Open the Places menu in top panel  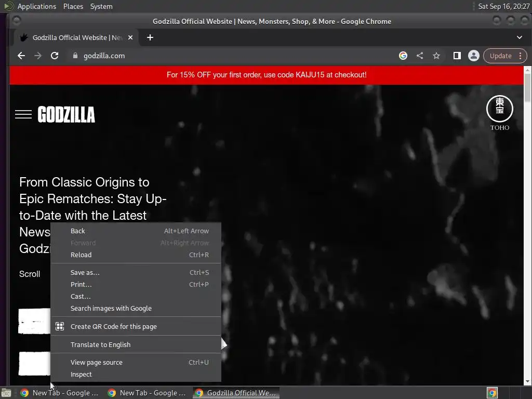[73, 6]
